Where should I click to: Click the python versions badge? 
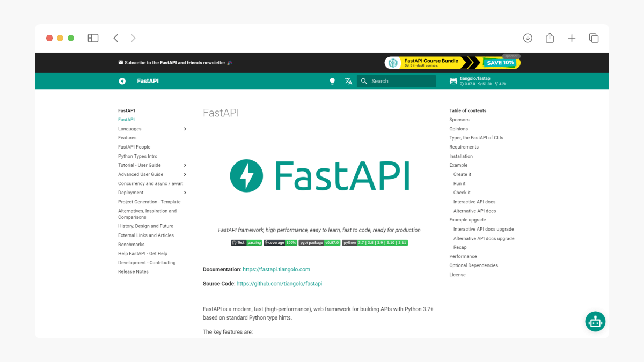tap(375, 242)
